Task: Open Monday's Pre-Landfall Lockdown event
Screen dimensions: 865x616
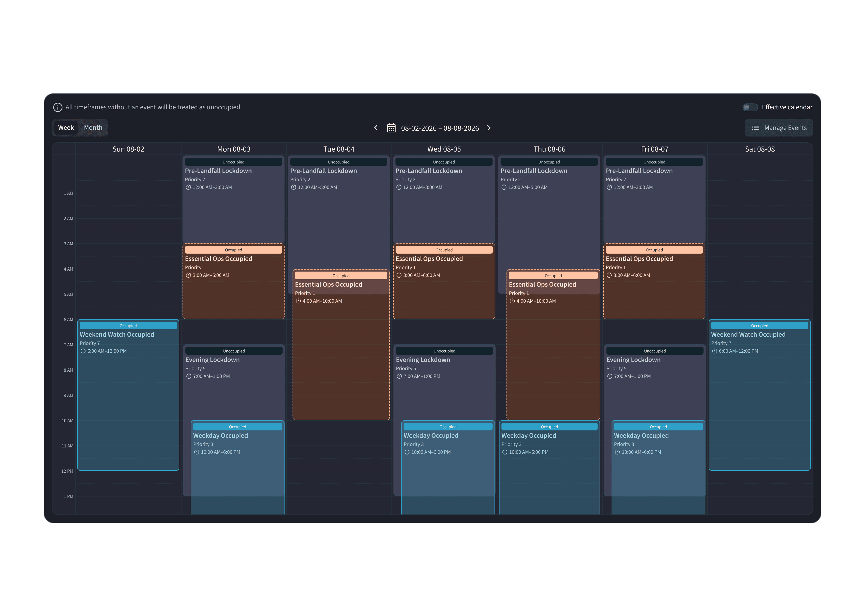Action: [233, 199]
